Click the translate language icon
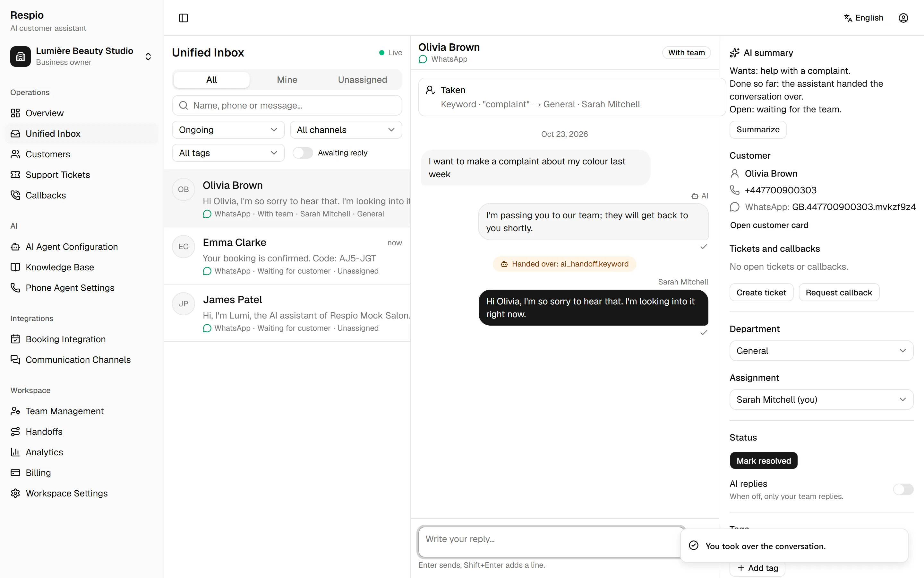The image size is (924, 578). pyautogui.click(x=848, y=18)
